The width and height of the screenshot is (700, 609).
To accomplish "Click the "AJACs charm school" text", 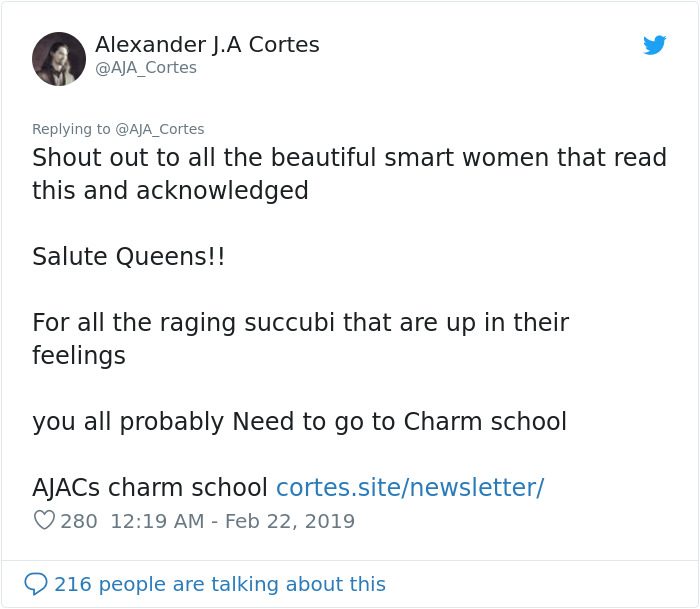I will (x=150, y=488).
